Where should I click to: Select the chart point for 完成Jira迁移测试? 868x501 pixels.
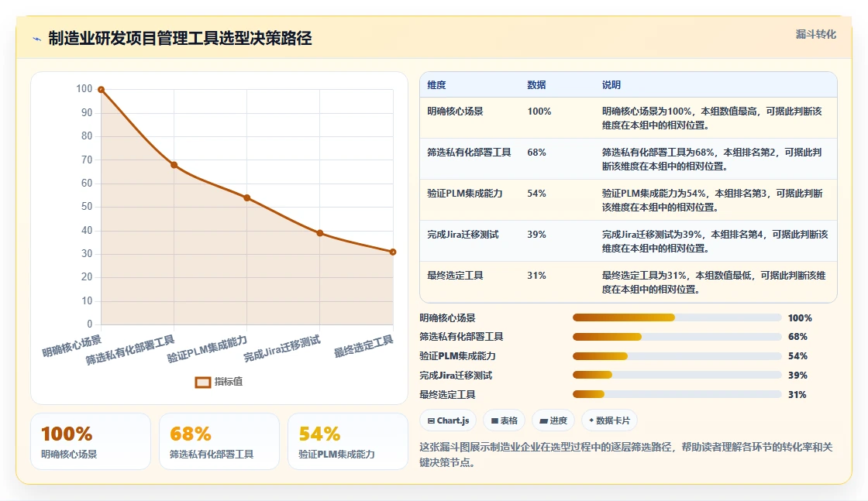[x=320, y=233]
